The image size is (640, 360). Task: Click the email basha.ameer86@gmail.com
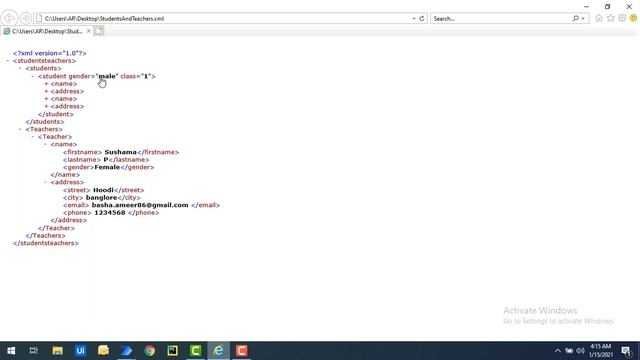pyautogui.click(x=140, y=205)
